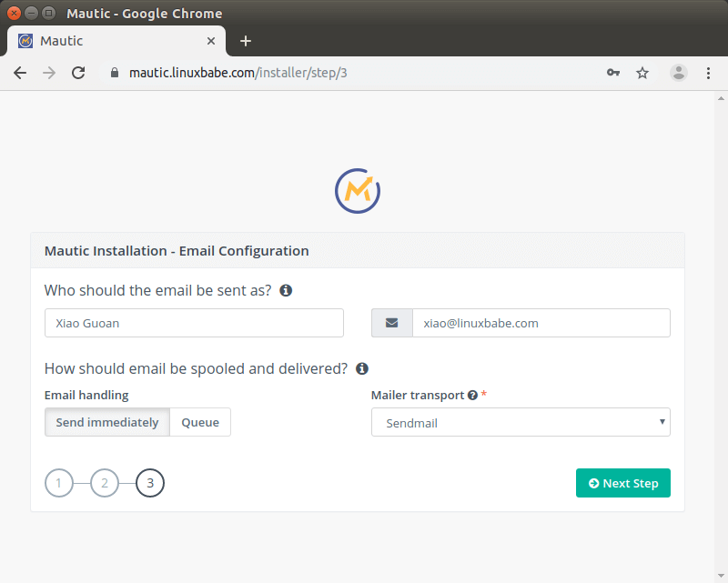
Task: Click the sender email address field
Action: click(541, 323)
